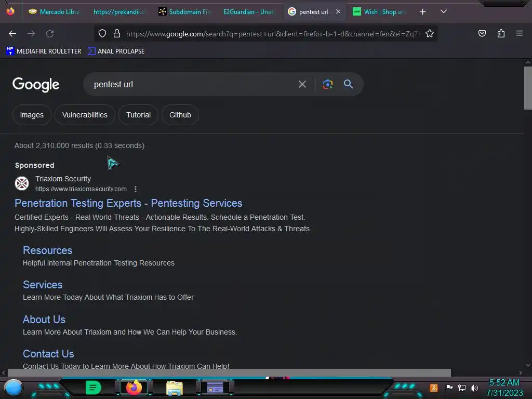This screenshot has height=399, width=532.
Task: Switch to the Mercado Libre tab
Action: (x=54, y=12)
